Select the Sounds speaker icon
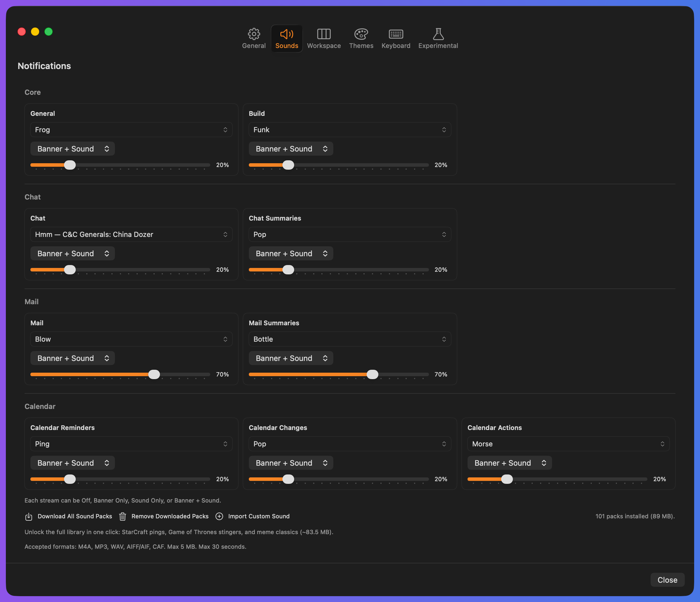This screenshot has height=602, width=700. (287, 34)
